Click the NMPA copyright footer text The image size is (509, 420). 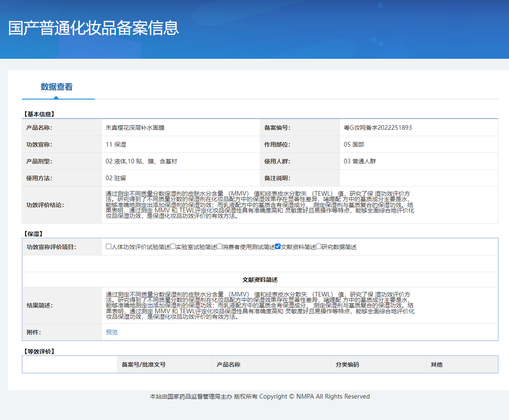(260, 396)
